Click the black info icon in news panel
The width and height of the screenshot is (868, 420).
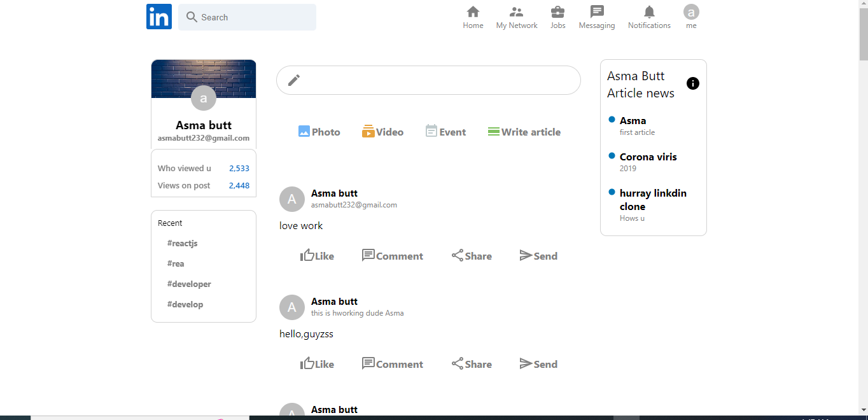coord(693,83)
